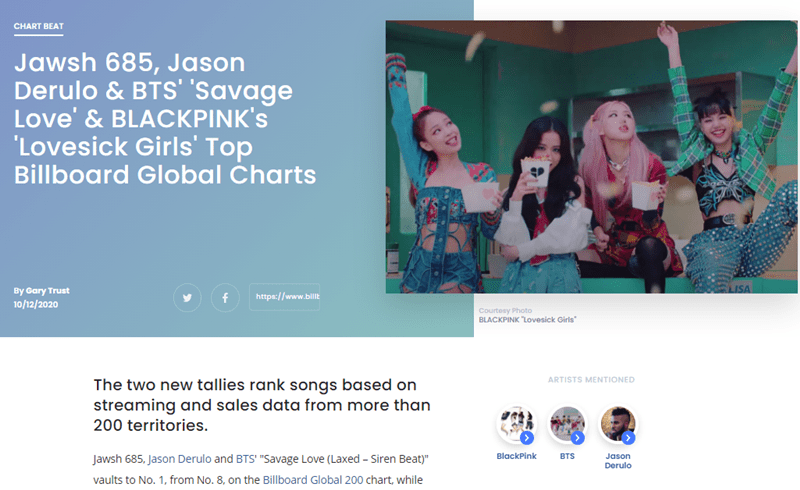Click the BLACKPINK Lovesick Girls hero image

click(591, 157)
